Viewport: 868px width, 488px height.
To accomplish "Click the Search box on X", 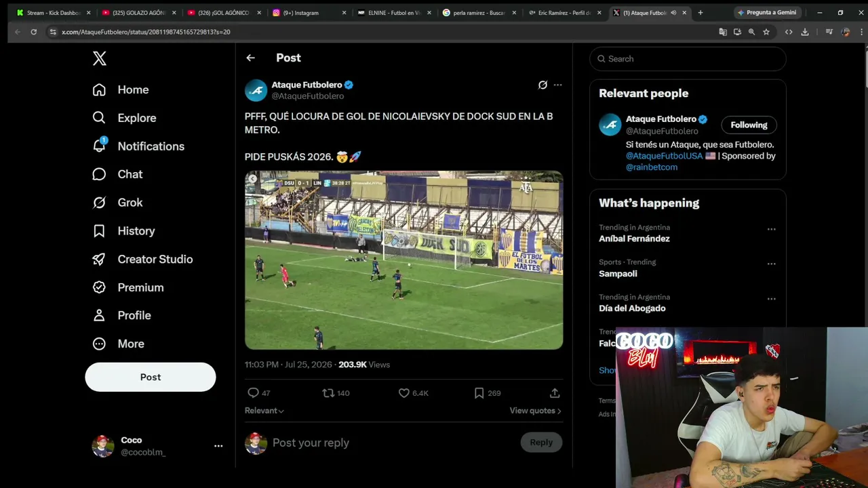I will tap(688, 59).
